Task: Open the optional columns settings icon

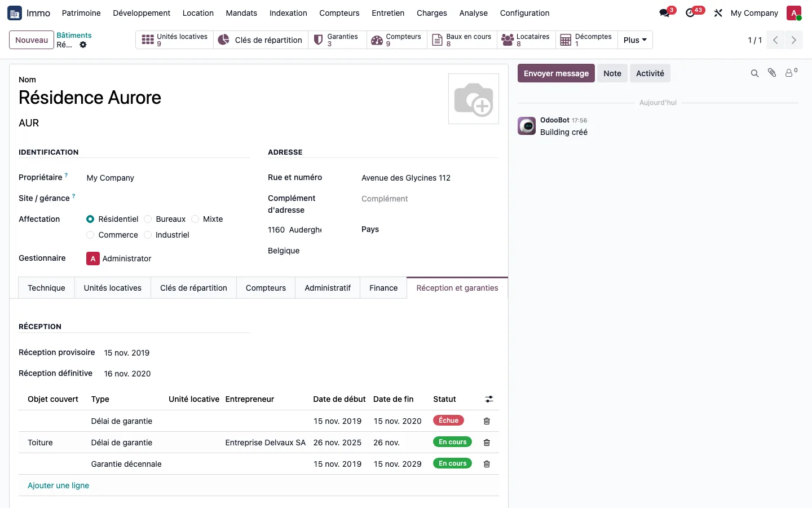Action: click(489, 399)
